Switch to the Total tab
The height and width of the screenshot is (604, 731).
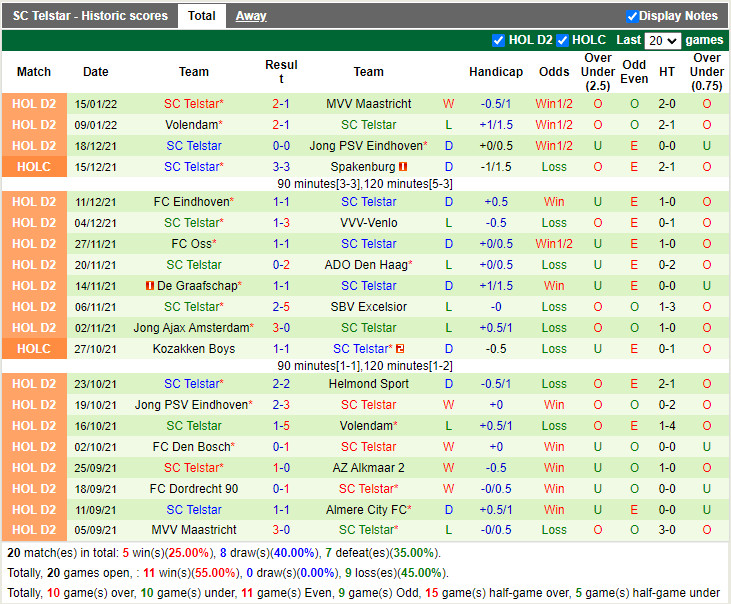201,16
